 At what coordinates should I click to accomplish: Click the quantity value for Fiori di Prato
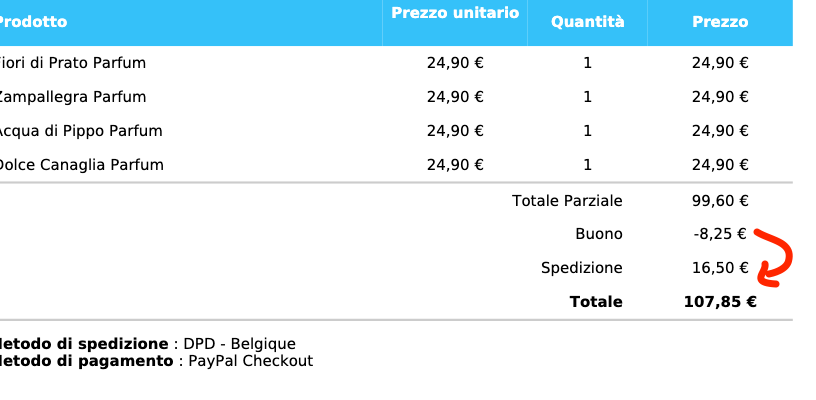(x=587, y=63)
